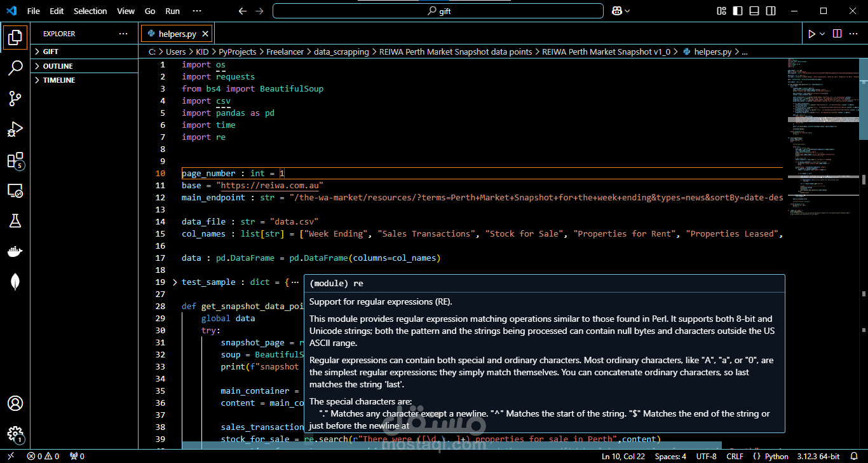Open the Search view in activity bar
868x463 pixels.
point(15,68)
